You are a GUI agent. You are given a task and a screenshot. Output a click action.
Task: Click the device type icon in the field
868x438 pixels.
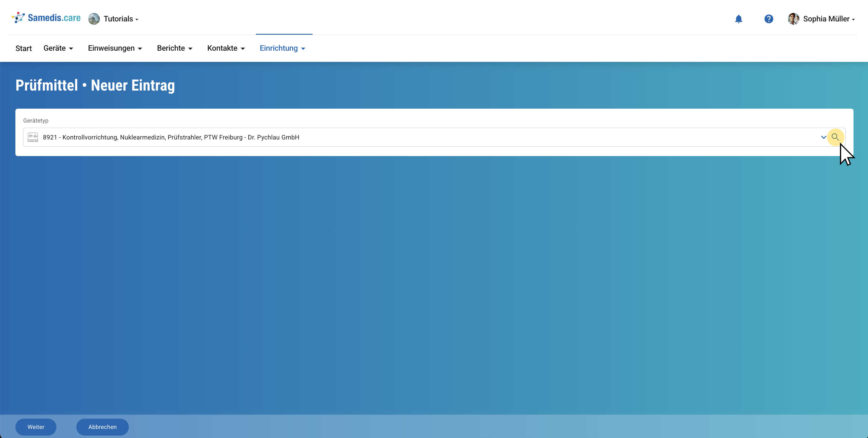click(33, 137)
